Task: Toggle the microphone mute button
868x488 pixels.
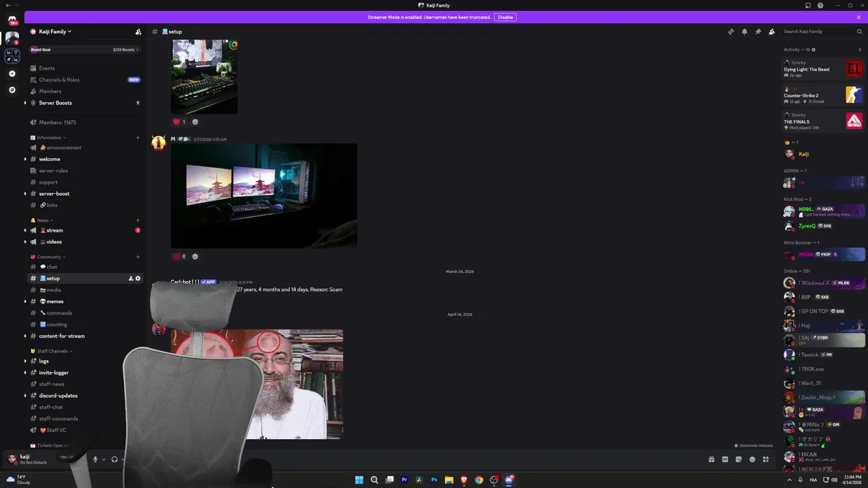Action: (x=95, y=460)
